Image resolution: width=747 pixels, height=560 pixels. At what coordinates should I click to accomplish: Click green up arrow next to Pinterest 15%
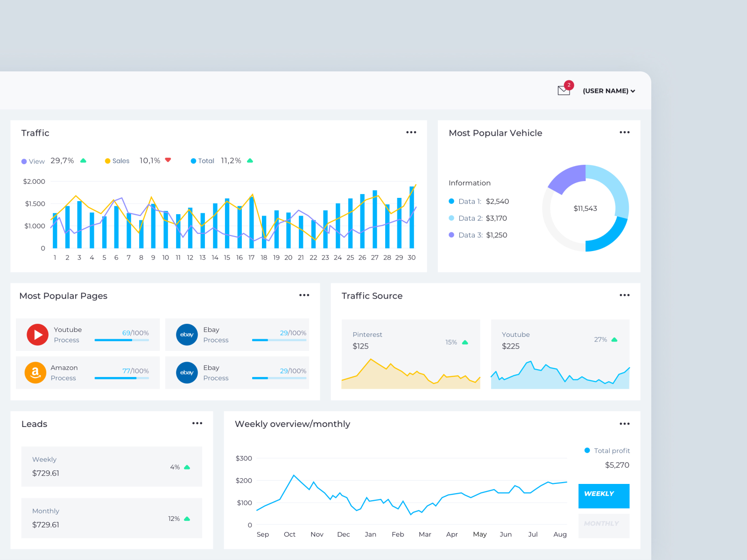[465, 342]
